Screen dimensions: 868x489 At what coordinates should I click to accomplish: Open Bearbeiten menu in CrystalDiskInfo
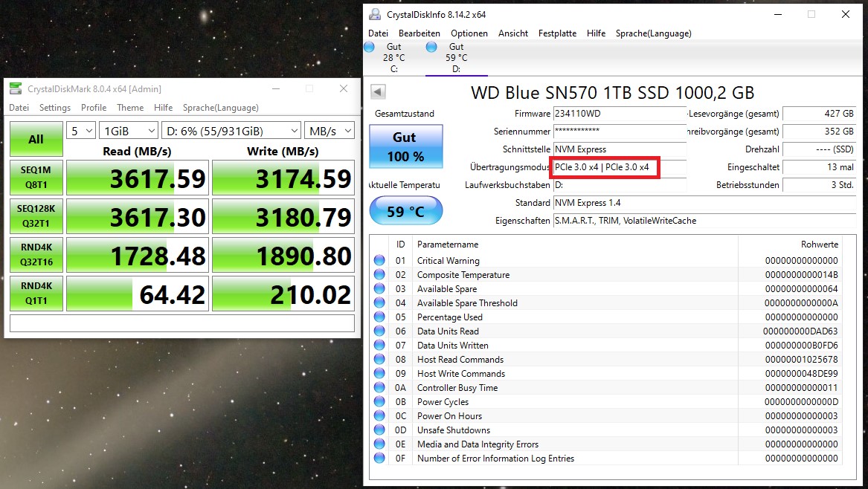point(419,33)
